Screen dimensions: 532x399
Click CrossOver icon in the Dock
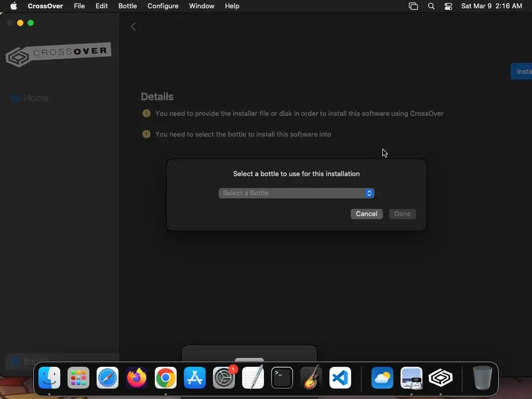pos(441,378)
